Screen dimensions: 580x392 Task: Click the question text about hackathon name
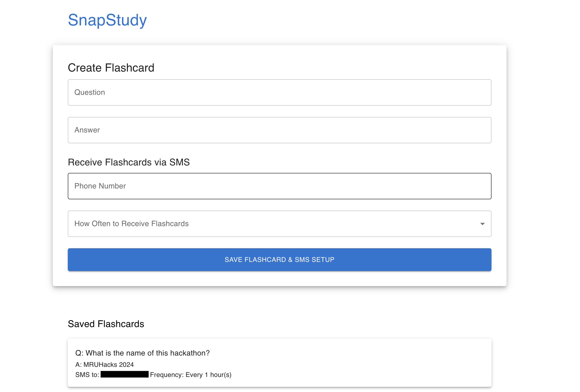(x=142, y=353)
